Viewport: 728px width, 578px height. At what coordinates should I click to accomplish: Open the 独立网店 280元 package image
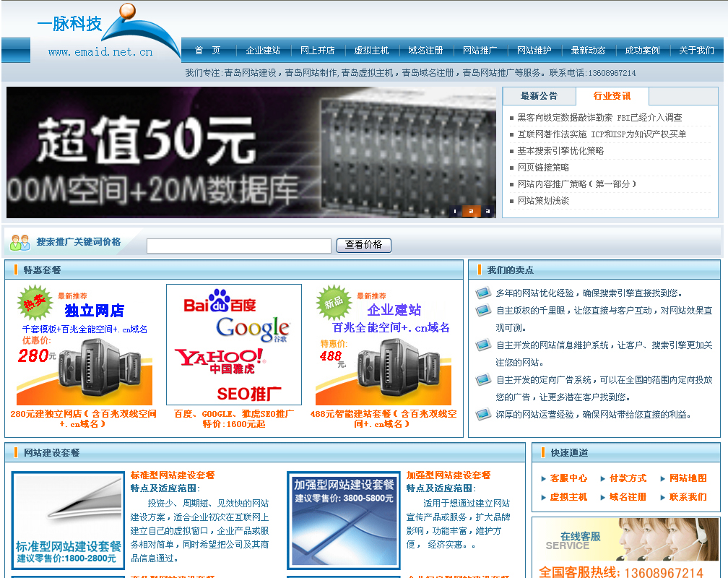click(x=84, y=345)
